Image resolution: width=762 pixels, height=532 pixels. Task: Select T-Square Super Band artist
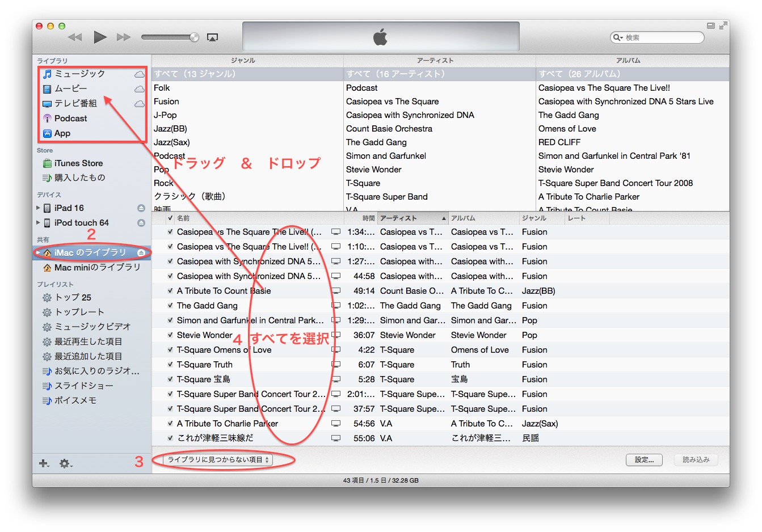[x=440, y=197]
